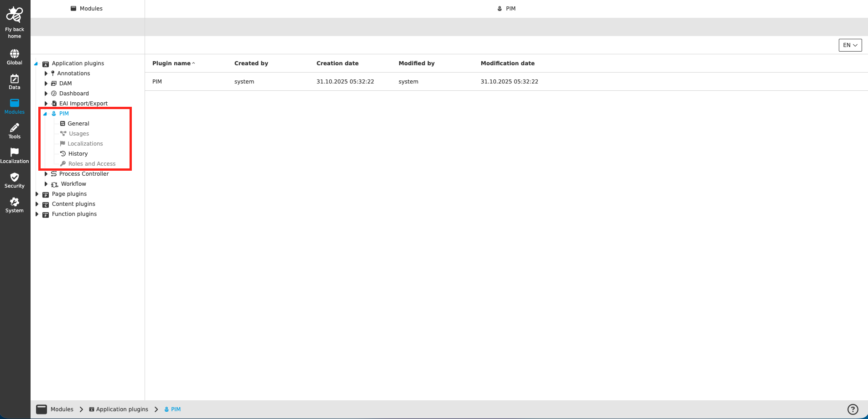Open the Global section in the sidebar

pyautogui.click(x=14, y=56)
